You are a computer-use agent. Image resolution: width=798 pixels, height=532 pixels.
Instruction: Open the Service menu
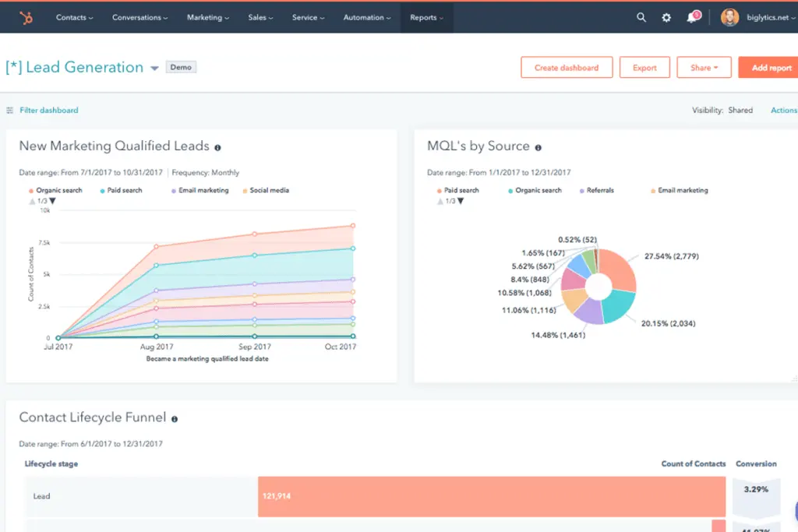pyautogui.click(x=308, y=17)
